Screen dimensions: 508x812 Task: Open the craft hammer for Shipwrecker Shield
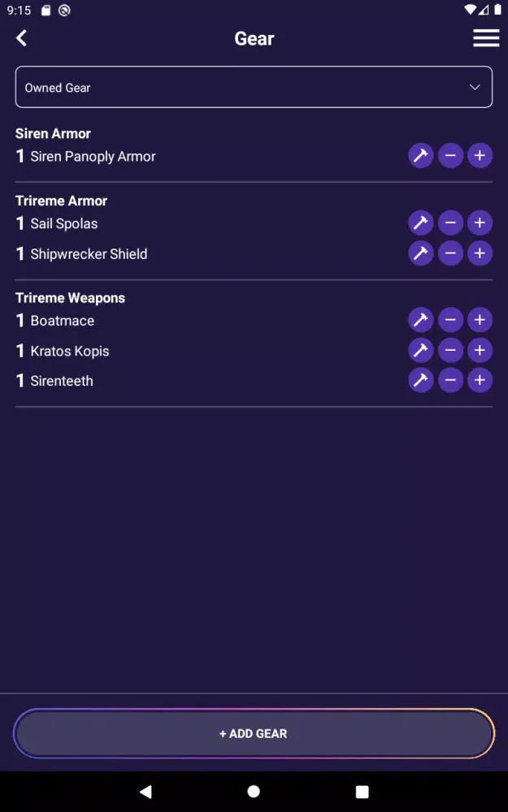point(420,253)
